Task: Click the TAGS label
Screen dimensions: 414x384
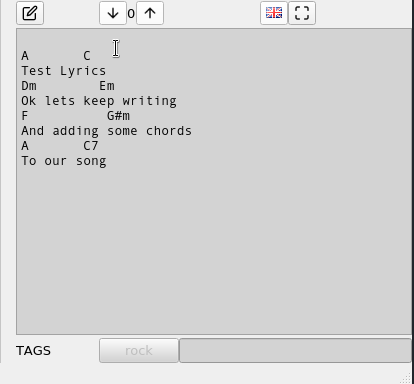Action: click(x=33, y=350)
